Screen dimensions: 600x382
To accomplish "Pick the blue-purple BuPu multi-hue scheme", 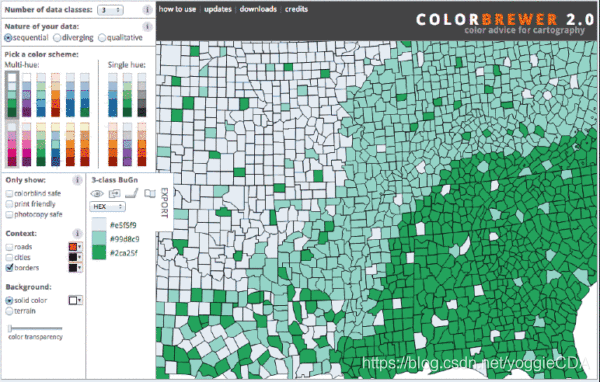I will pyautogui.click(x=26, y=95).
